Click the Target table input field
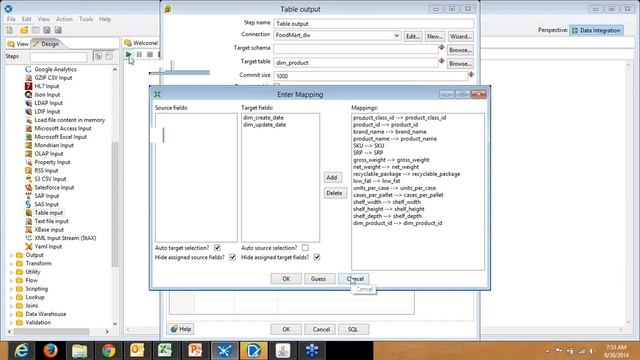 pyautogui.click(x=356, y=63)
